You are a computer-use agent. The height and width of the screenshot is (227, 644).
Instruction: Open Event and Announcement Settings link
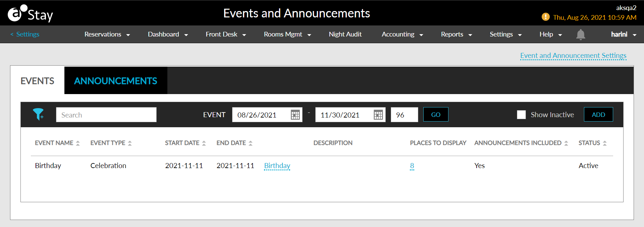pyautogui.click(x=573, y=56)
